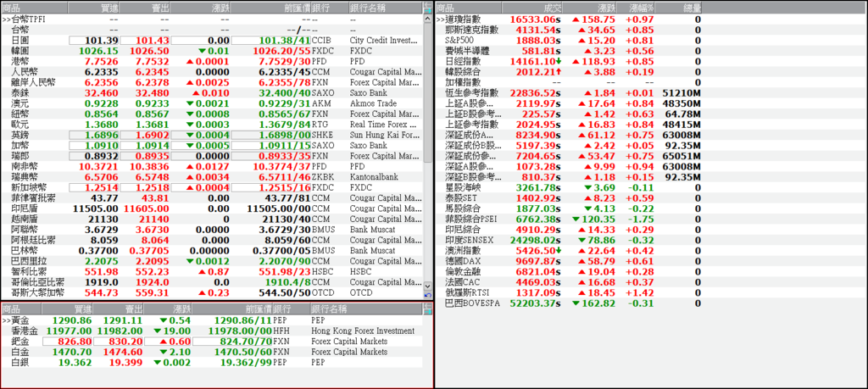
Task: Select the 英鎊 currency row
Action: (x=211, y=135)
